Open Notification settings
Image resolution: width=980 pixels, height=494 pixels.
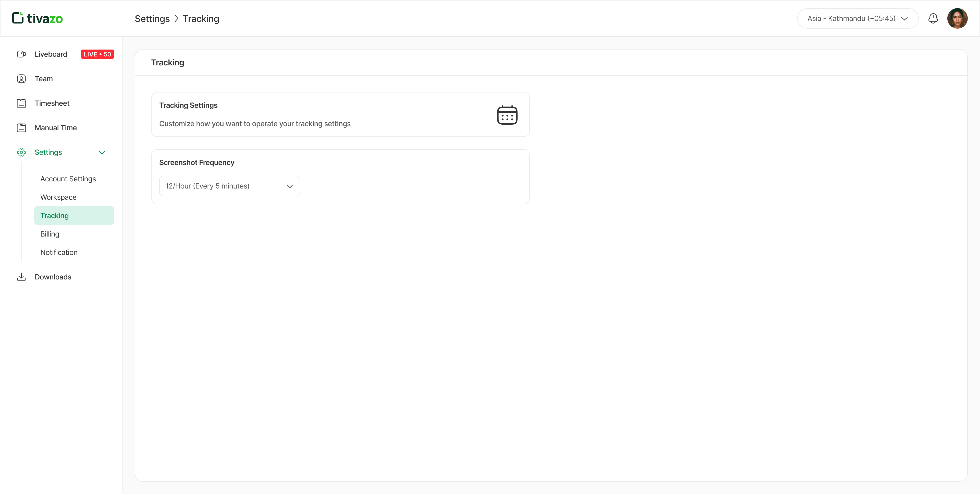click(x=59, y=252)
